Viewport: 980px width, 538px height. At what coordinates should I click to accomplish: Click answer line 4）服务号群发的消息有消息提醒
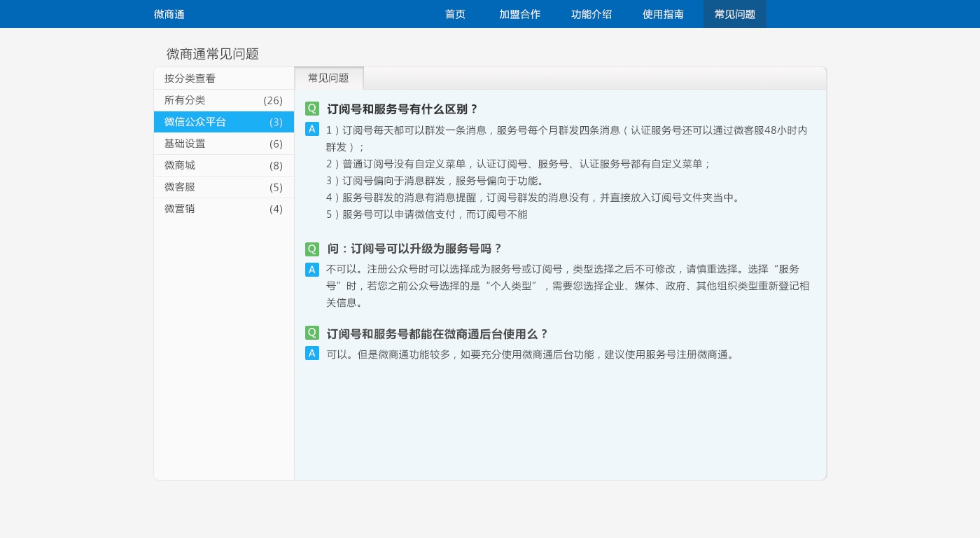(x=533, y=198)
